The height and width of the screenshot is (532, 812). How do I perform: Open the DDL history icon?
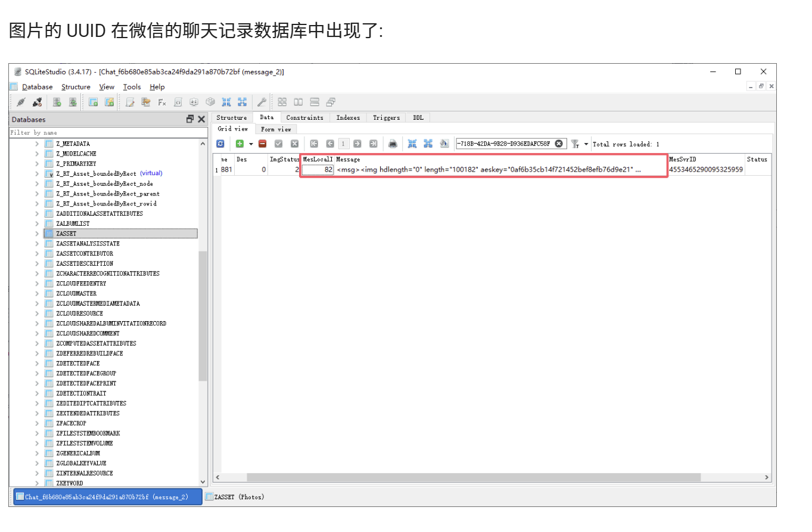point(146,102)
